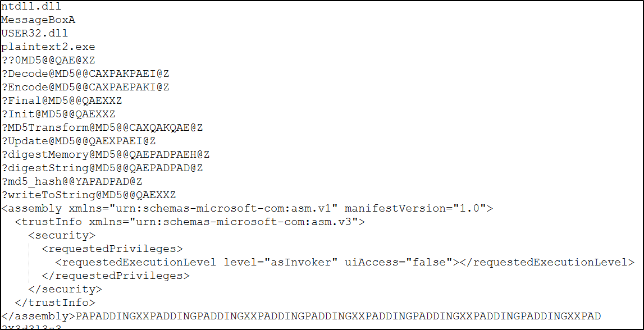Click the ntdll.dll text line
Screen dimensions: 644x330
coord(31,7)
